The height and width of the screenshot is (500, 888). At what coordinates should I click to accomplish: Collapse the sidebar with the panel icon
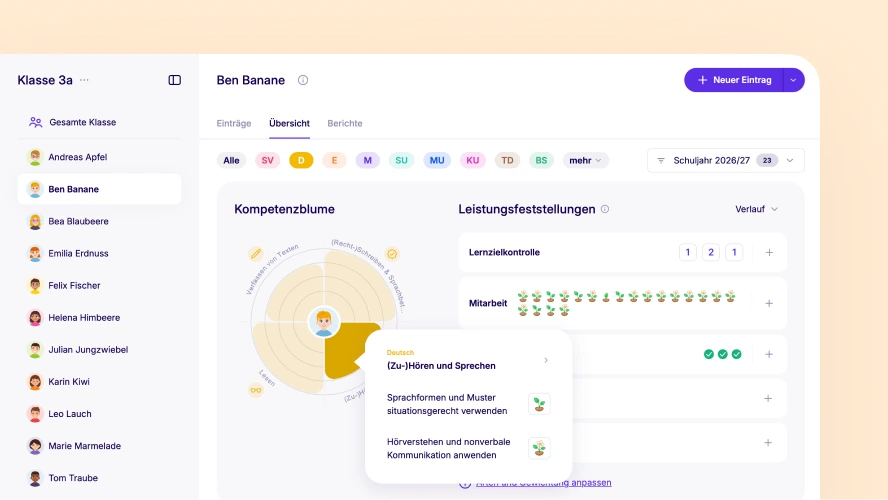pyautogui.click(x=174, y=80)
